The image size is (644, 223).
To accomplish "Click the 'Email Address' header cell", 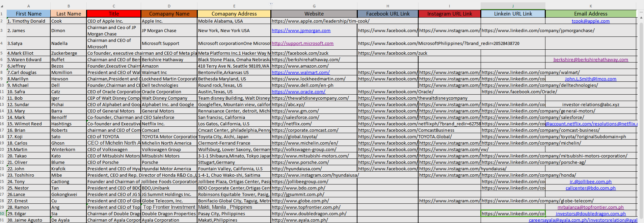I will [591, 14].
